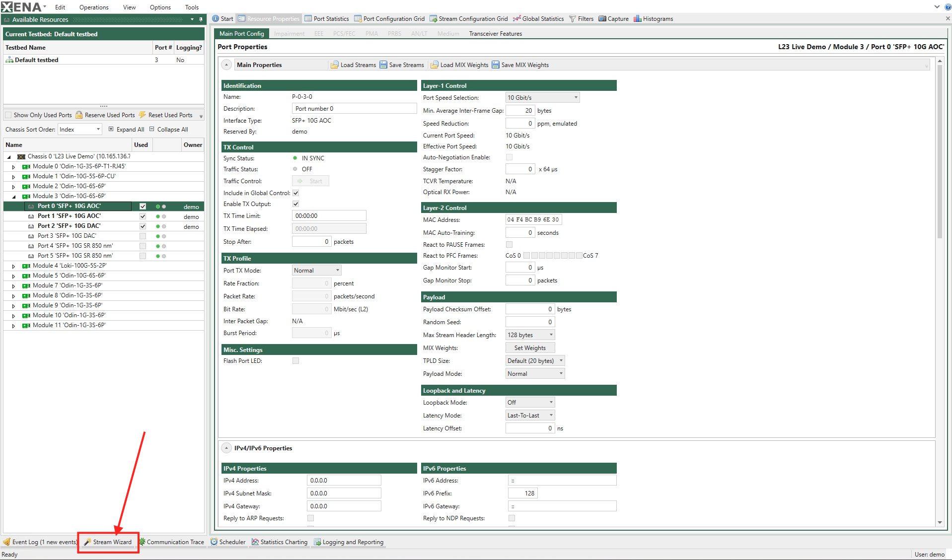This screenshot has width=952, height=560.
Task: Open the help icon in top-right corner
Action: click(x=948, y=7)
